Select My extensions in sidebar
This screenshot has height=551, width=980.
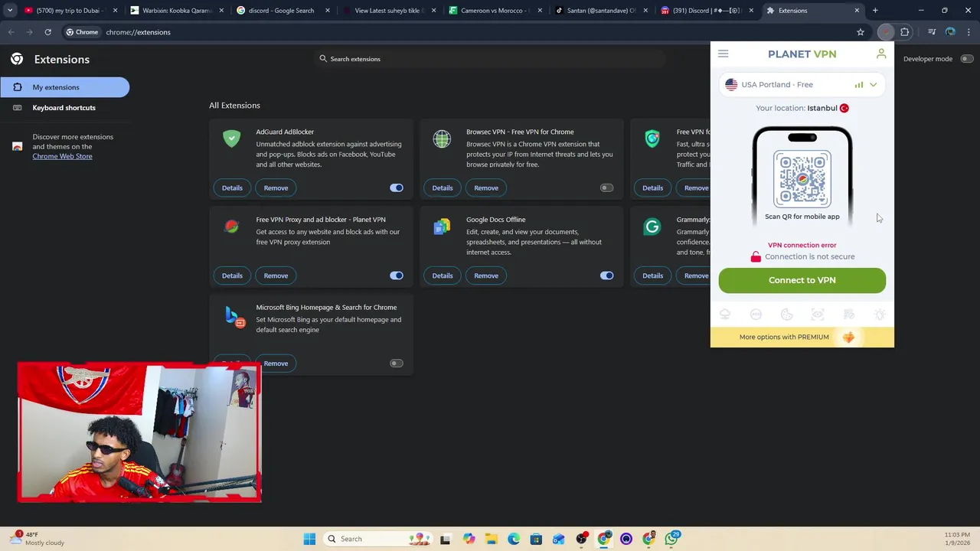(x=65, y=87)
